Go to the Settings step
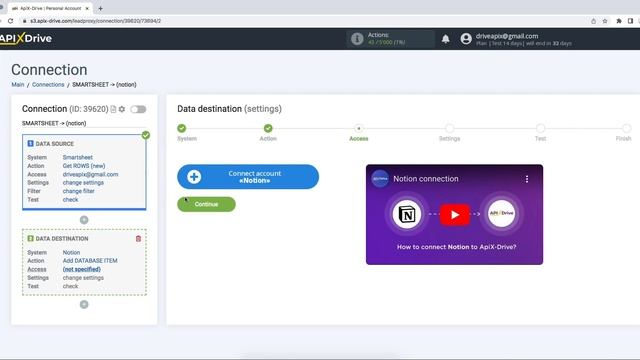Image resolution: width=640 pixels, height=360 pixels. [449, 129]
